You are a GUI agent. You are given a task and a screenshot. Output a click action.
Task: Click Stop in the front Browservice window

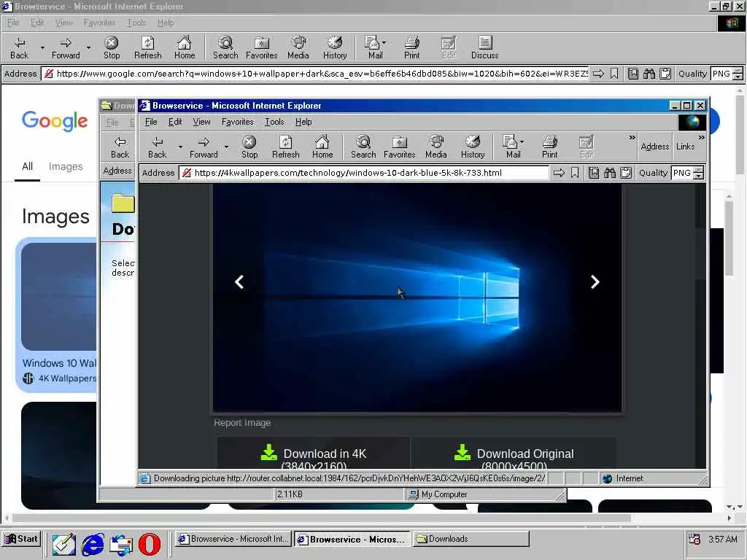[249, 147]
